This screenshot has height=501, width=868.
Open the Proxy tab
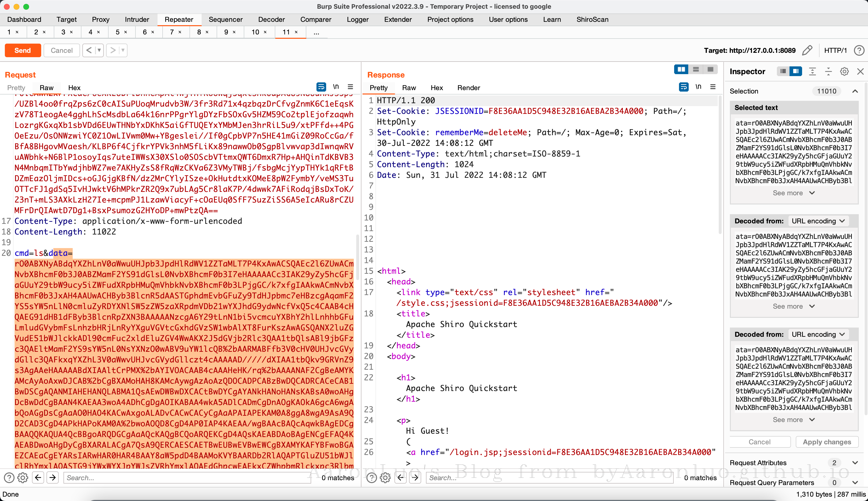(x=101, y=19)
